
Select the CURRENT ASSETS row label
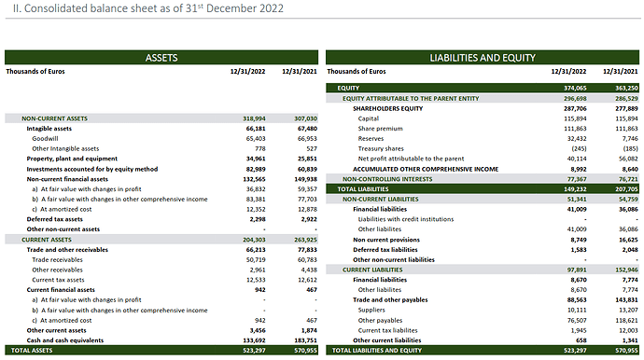[x=47, y=240]
